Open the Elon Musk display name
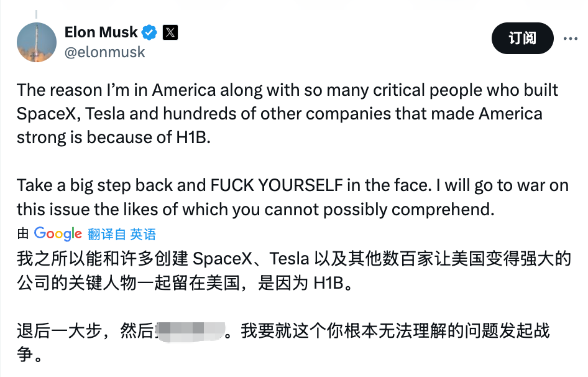The height and width of the screenshot is (377, 588). coord(101,32)
